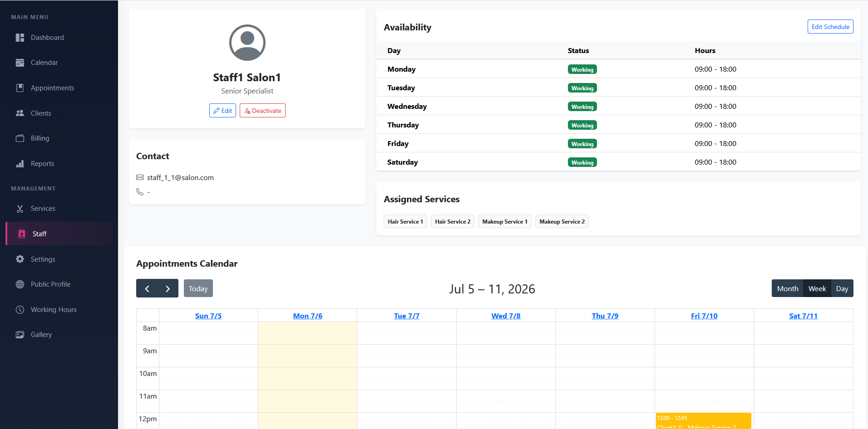Click Saturday's 09:00 - 18:00 hours
868x429 pixels.
pyautogui.click(x=715, y=162)
